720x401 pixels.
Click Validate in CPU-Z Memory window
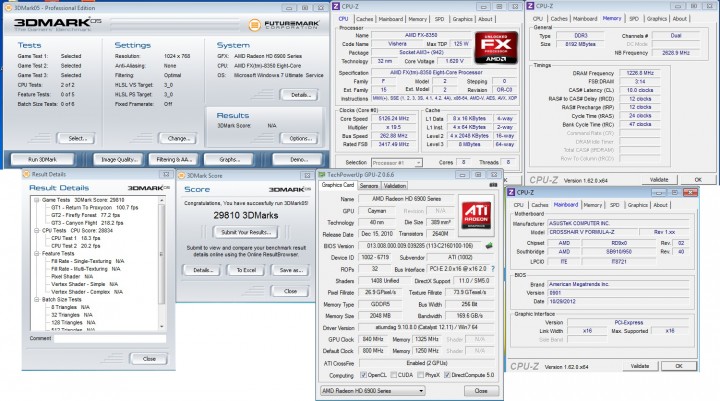[x=659, y=180]
